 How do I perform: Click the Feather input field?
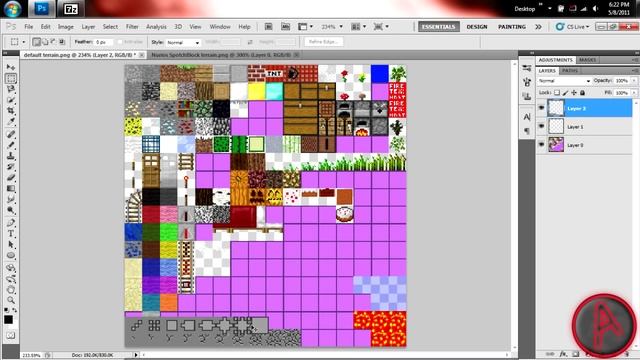(104, 42)
